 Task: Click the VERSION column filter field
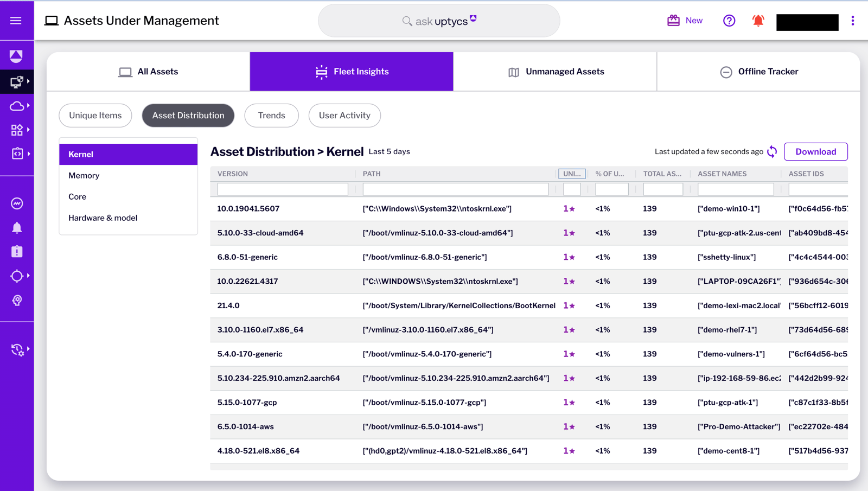click(283, 189)
